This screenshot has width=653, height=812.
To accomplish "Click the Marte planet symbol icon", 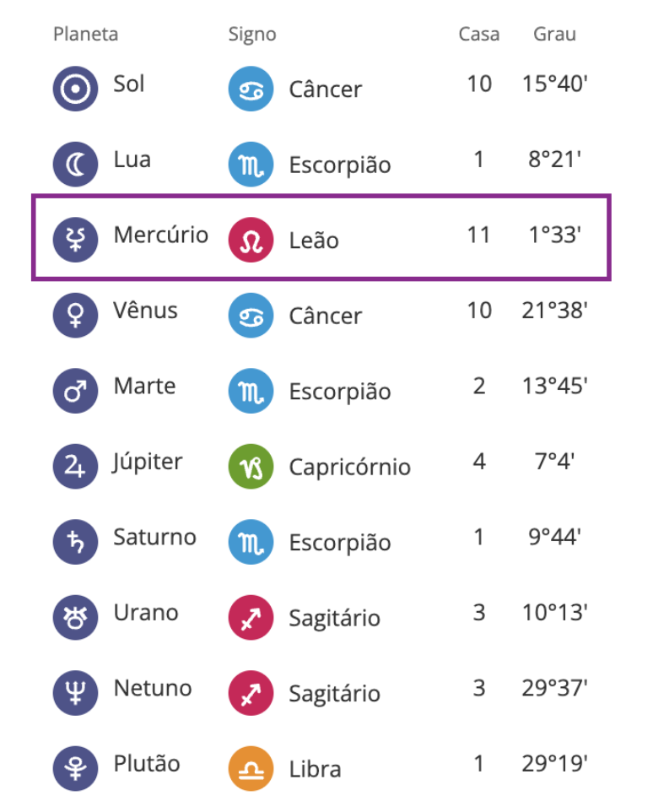I will 76,391.
